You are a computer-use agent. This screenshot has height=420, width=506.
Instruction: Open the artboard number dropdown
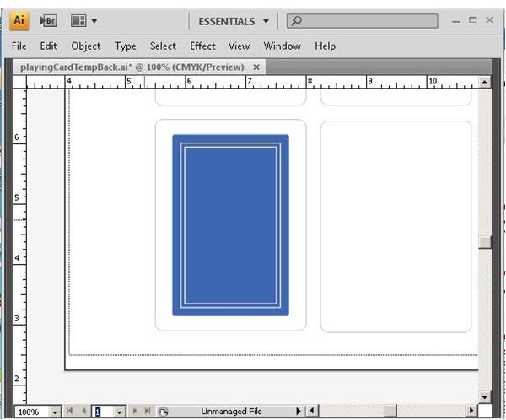click(x=120, y=412)
